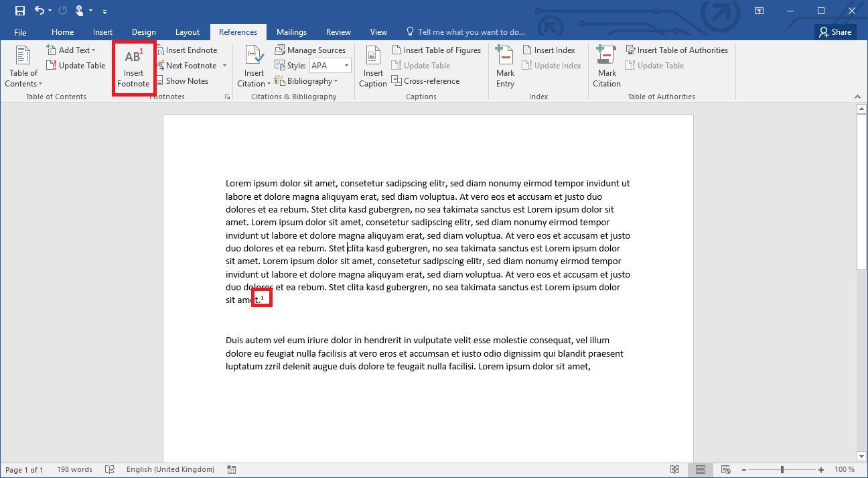Click the Mark Citation icon

coord(606,65)
